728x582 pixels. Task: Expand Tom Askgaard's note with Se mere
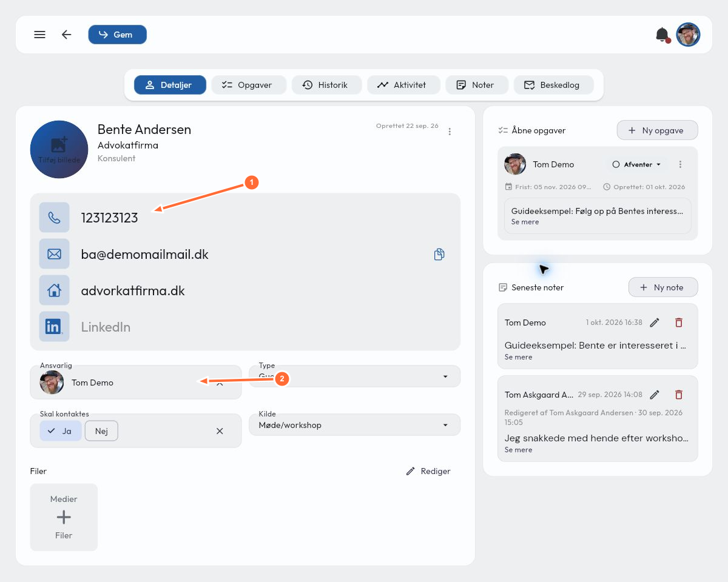(519, 450)
